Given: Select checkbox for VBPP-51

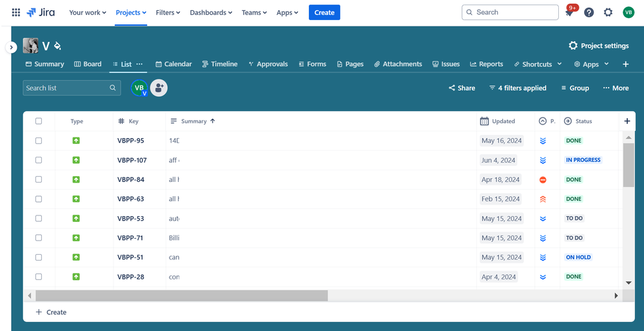Looking at the screenshot, I should pyautogui.click(x=39, y=257).
